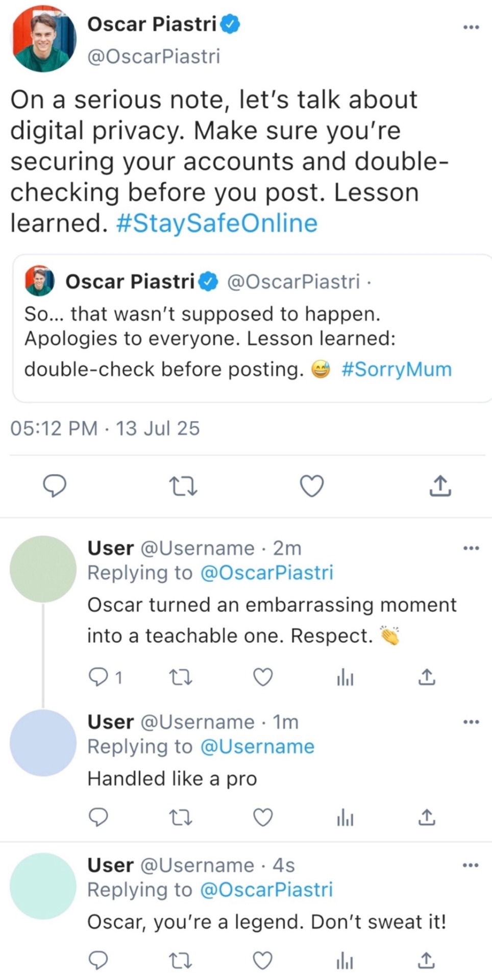Like the "Handled like a pro" reply
The height and width of the screenshot is (980, 492).
pos(263,818)
